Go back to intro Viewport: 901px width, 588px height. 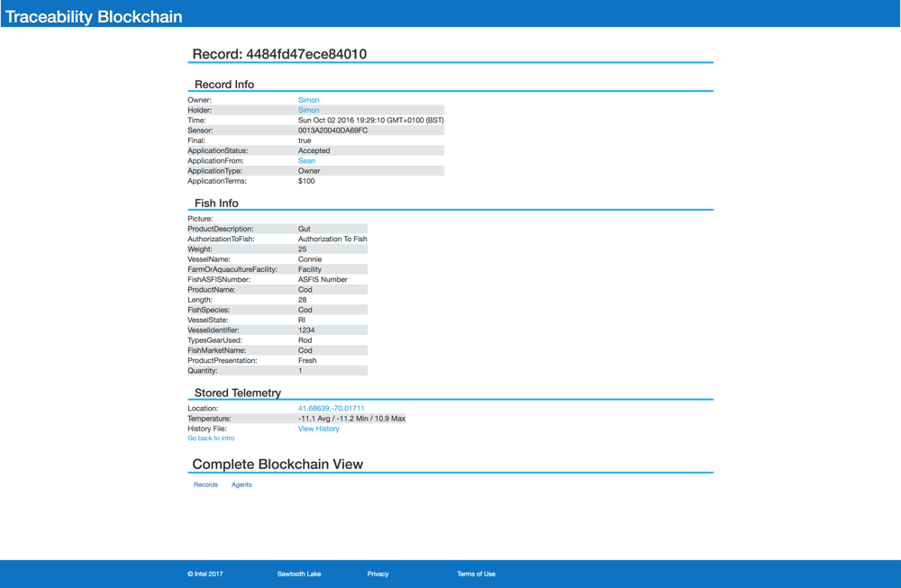211,439
